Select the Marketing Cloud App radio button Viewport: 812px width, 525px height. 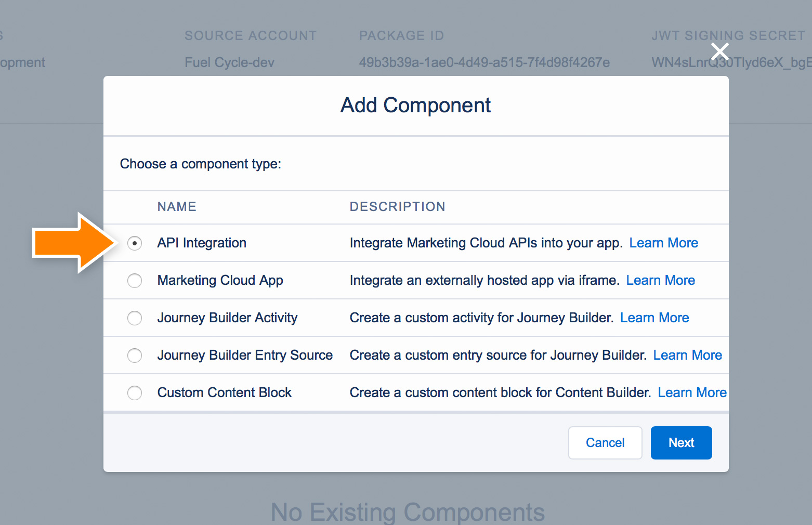tap(135, 281)
